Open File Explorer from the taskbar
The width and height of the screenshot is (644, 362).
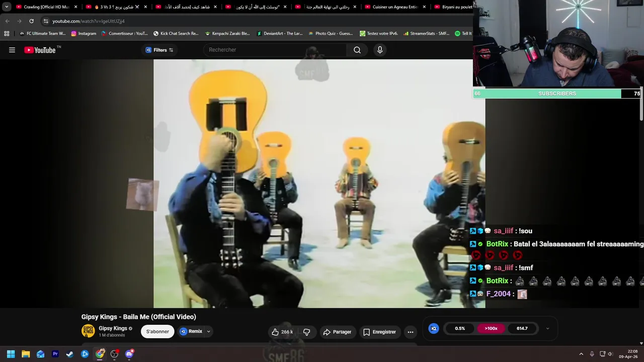click(26, 354)
